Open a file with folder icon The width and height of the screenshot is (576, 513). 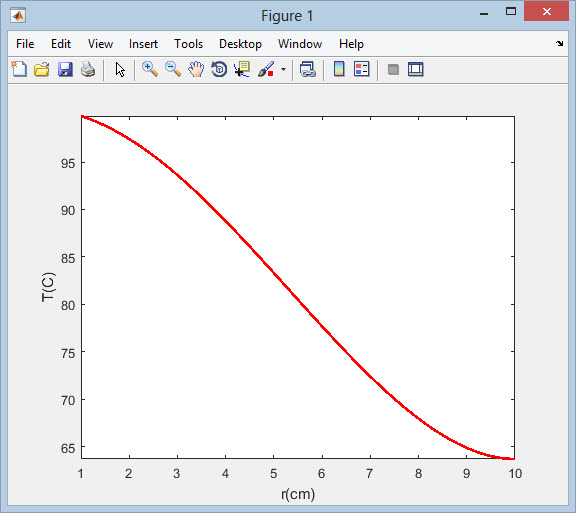(42, 69)
